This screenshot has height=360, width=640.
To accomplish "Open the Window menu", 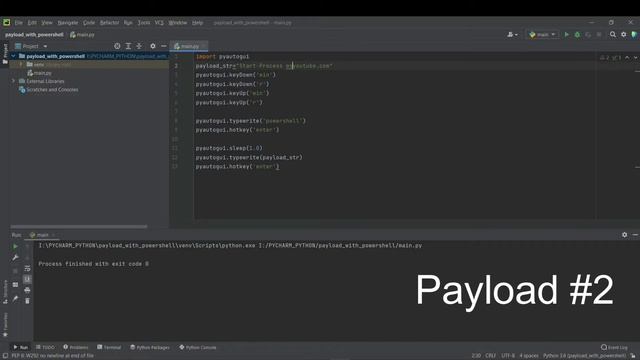I will [178, 23].
